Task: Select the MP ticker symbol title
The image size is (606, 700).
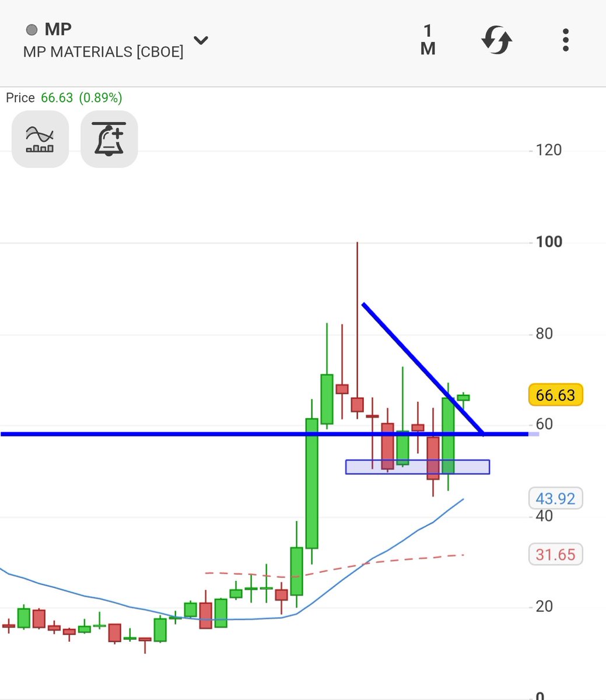Action: coord(58,29)
